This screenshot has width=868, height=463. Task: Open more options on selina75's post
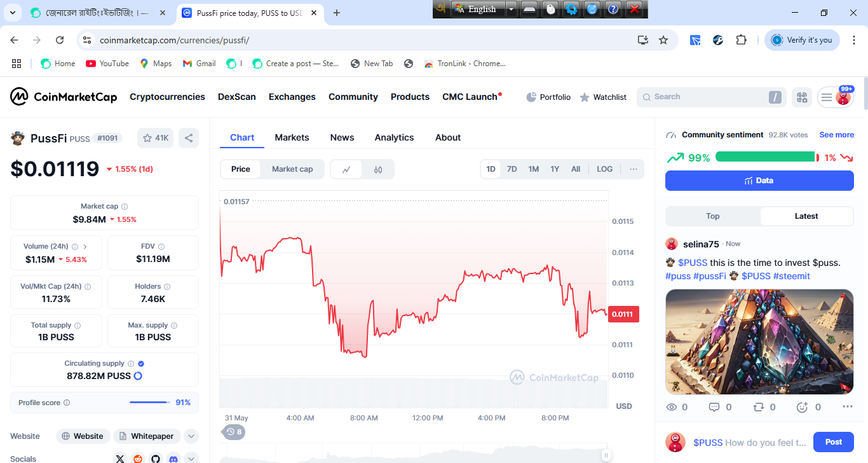(x=847, y=407)
